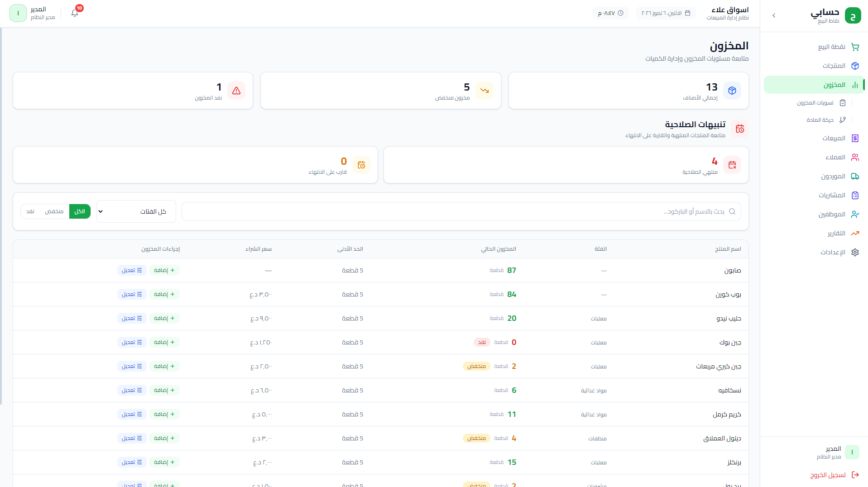Open التقارير trend icon in sidebar
868x487 pixels.
pyautogui.click(x=855, y=233)
